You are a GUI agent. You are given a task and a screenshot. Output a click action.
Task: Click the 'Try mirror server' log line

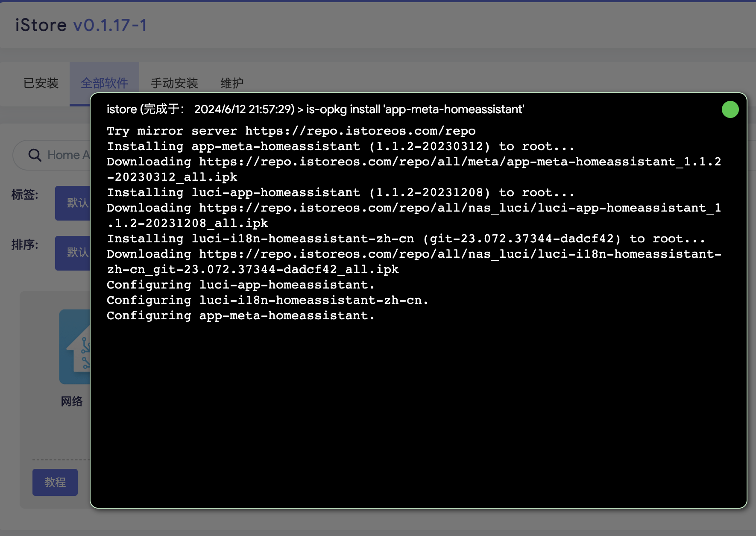(291, 131)
